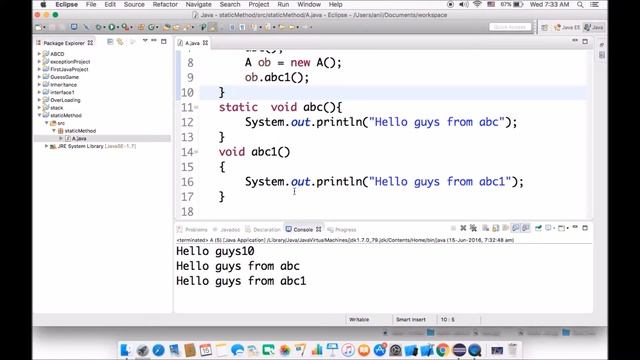Screen dimensions: 640x360
Task: Open Finder from the Dock
Action: (x=126, y=350)
